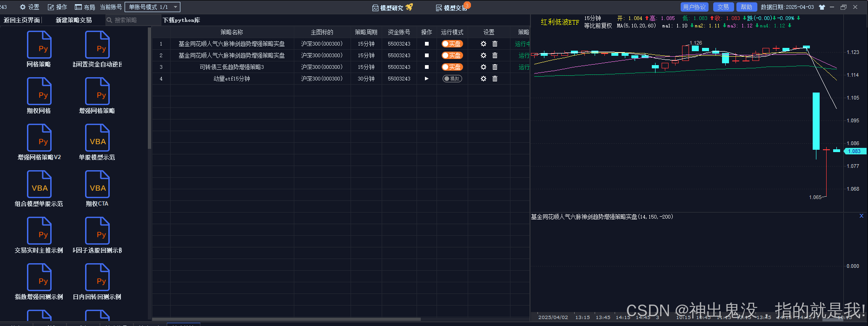
Task: Click the 30分钟 period cell
Action: (366, 79)
